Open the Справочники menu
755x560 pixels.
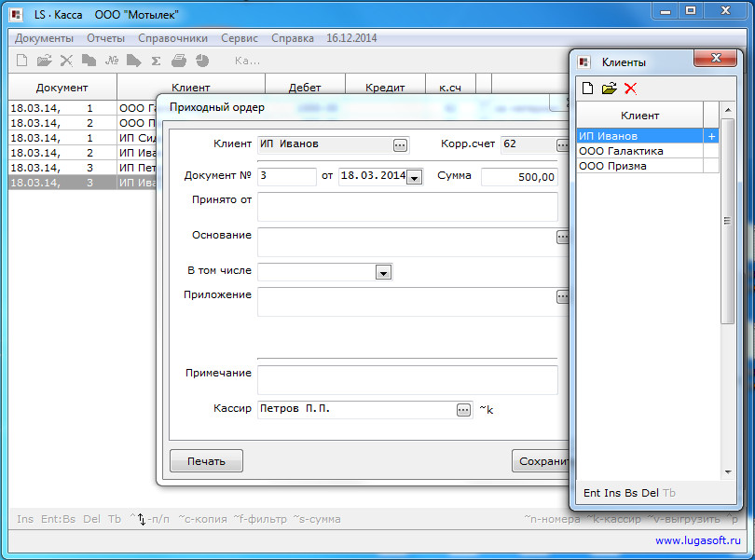(172, 38)
